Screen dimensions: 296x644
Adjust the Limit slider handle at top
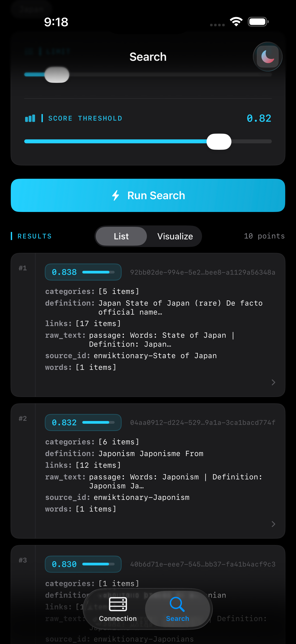(57, 75)
